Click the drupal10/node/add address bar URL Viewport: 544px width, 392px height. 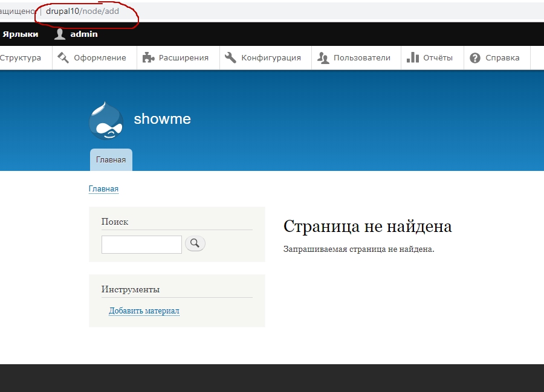click(x=83, y=11)
